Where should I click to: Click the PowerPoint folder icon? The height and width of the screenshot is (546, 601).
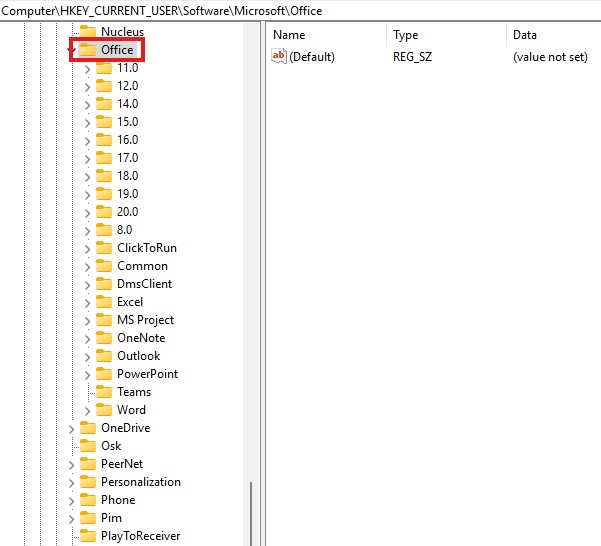pyautogui.click(x=103, y=374)
